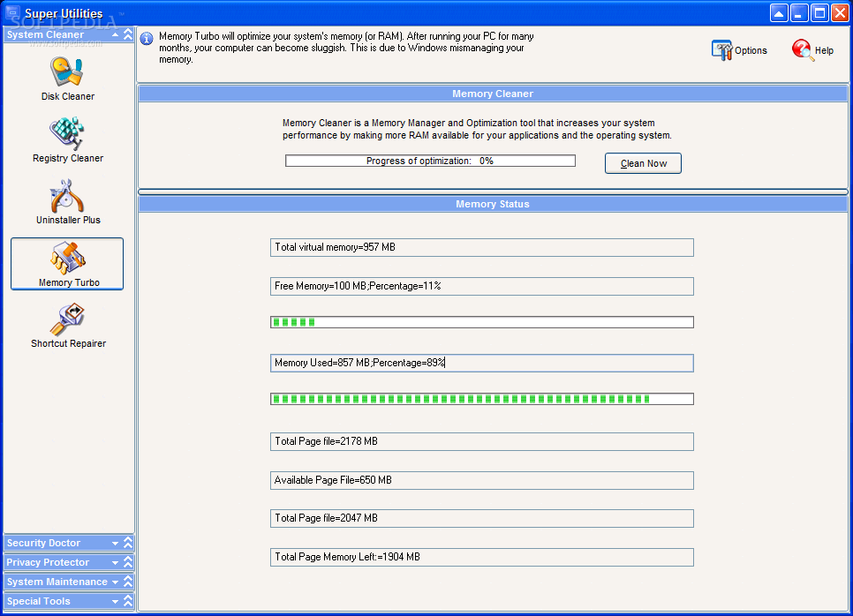Click the Super Utilities title bar app icon
Viewport: 853px width, 616px height.
[12, 12]
